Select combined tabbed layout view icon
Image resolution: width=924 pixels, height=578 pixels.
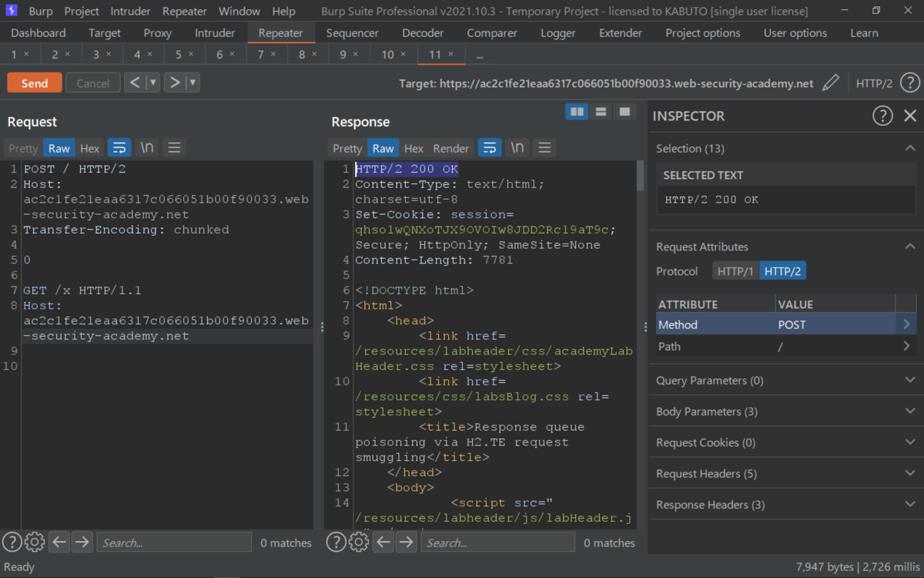click(624, 112)
